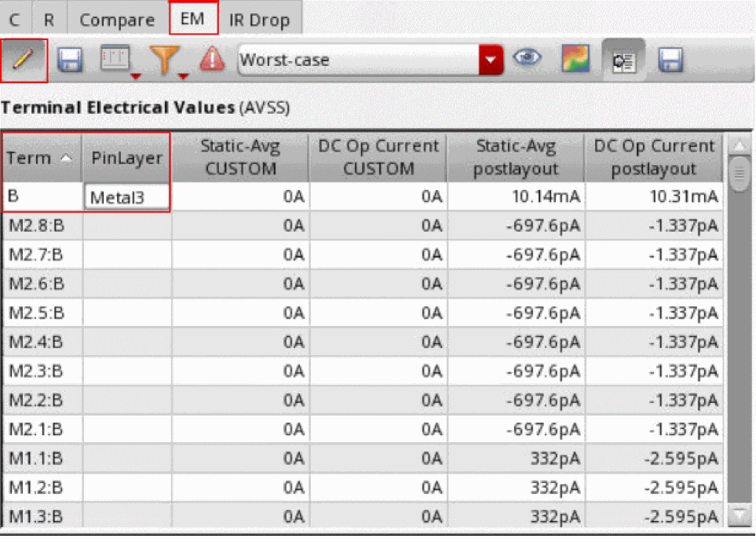Select the Compare tab
Screen dimensions: 756x542
pyautogui.click(x=117, y=19)
